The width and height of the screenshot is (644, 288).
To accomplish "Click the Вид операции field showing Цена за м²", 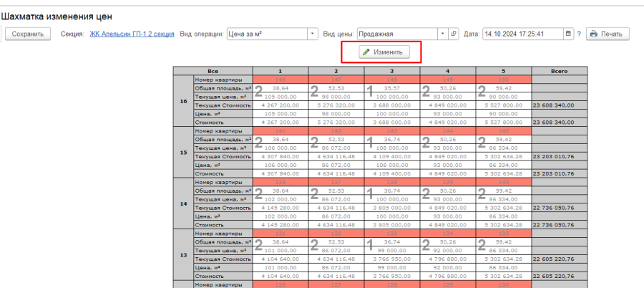I will tap(268, 34).
